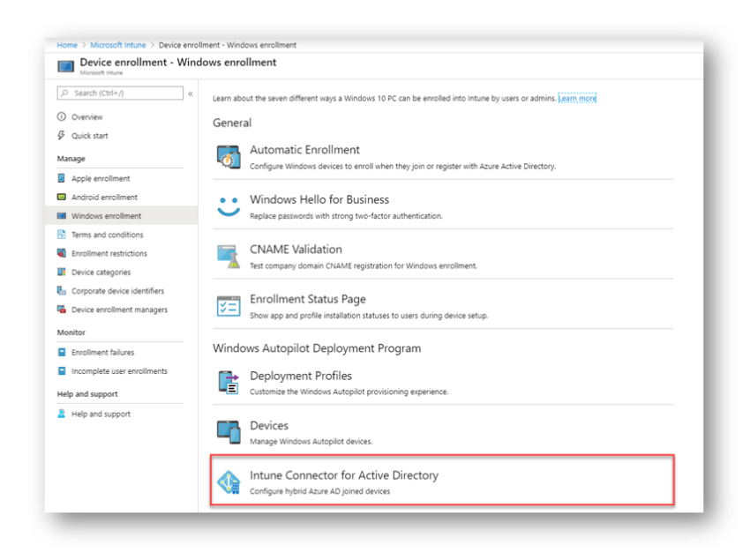
Task: Open CNAME Validation
Action: 296,250
